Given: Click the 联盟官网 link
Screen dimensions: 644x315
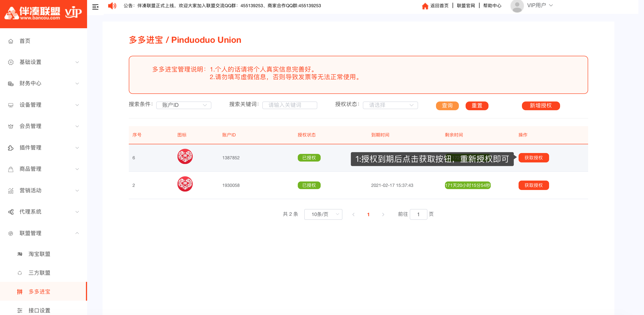Looking at the screenshot, I should pos(466,6).
